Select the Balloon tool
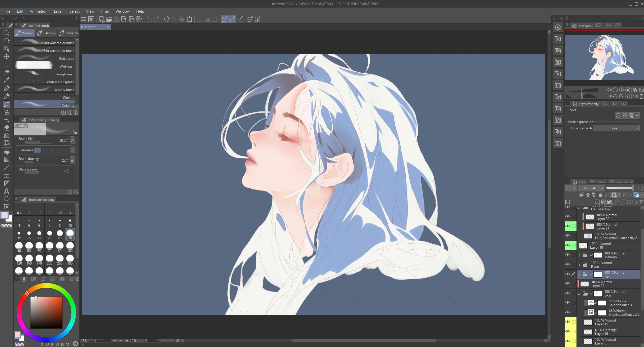 tap(7, 199)
